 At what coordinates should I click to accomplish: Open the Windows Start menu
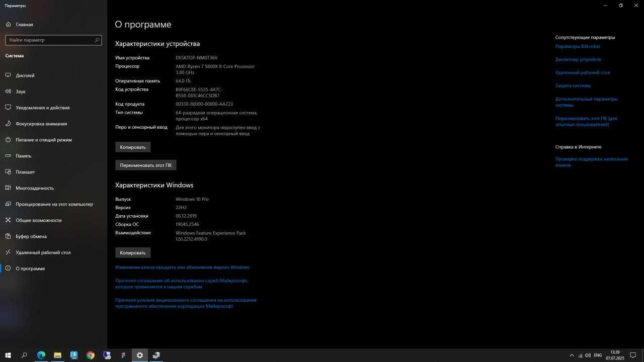coord(8,355)
